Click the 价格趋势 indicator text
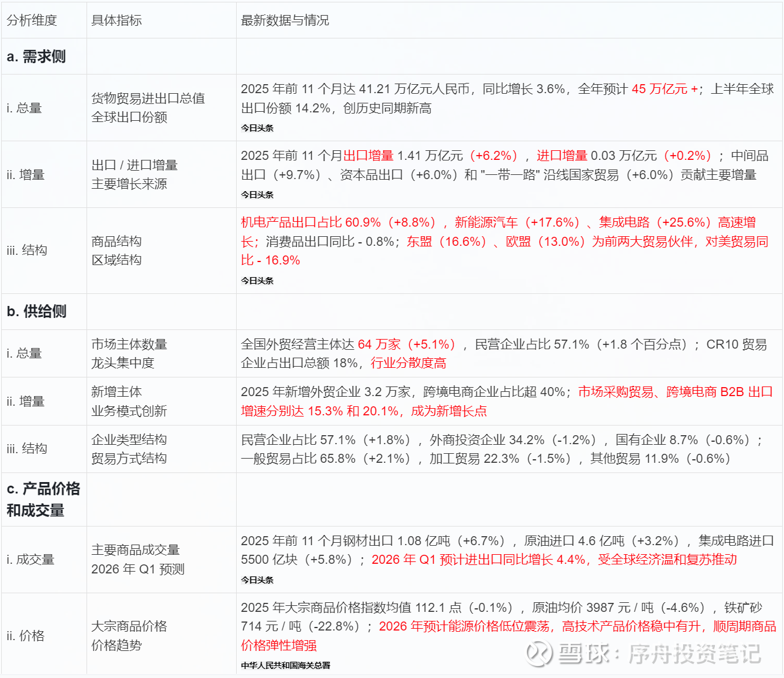784x678 pixels. [117, 646]
